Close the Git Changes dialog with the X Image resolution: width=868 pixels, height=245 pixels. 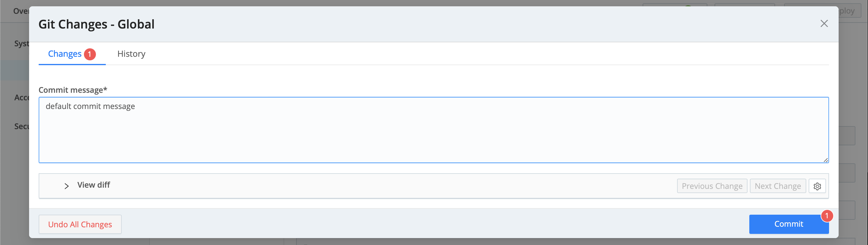(824, 23)
